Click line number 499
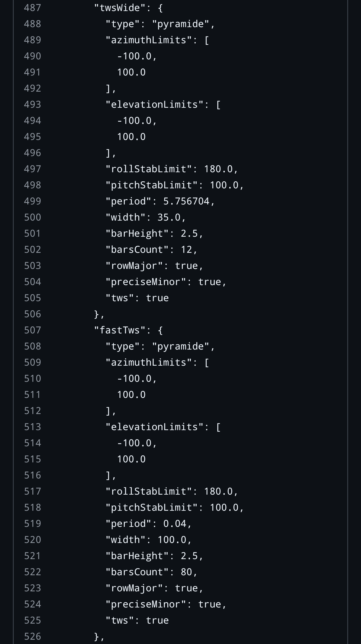The image size is (361, 644). pos(33,201)
